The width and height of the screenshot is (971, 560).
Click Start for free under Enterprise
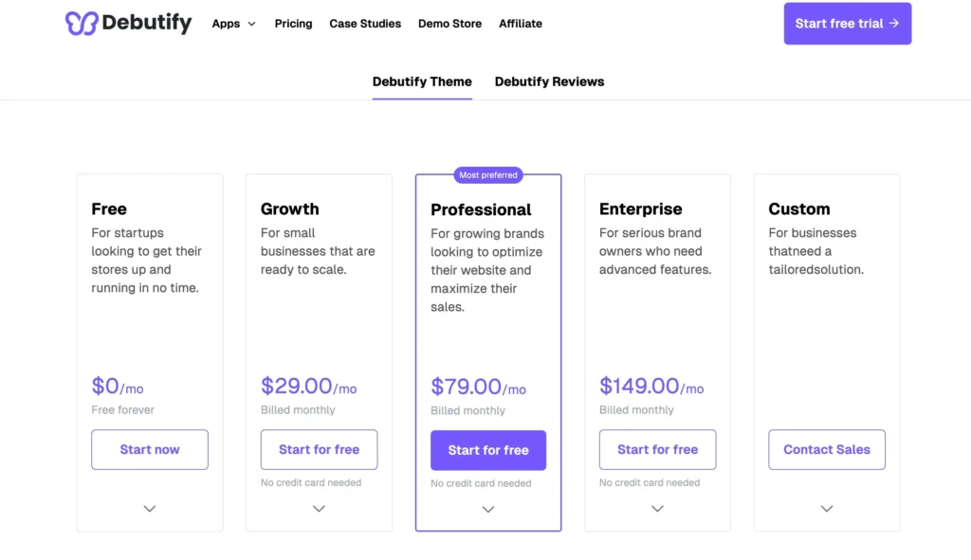tap(657, 449)
